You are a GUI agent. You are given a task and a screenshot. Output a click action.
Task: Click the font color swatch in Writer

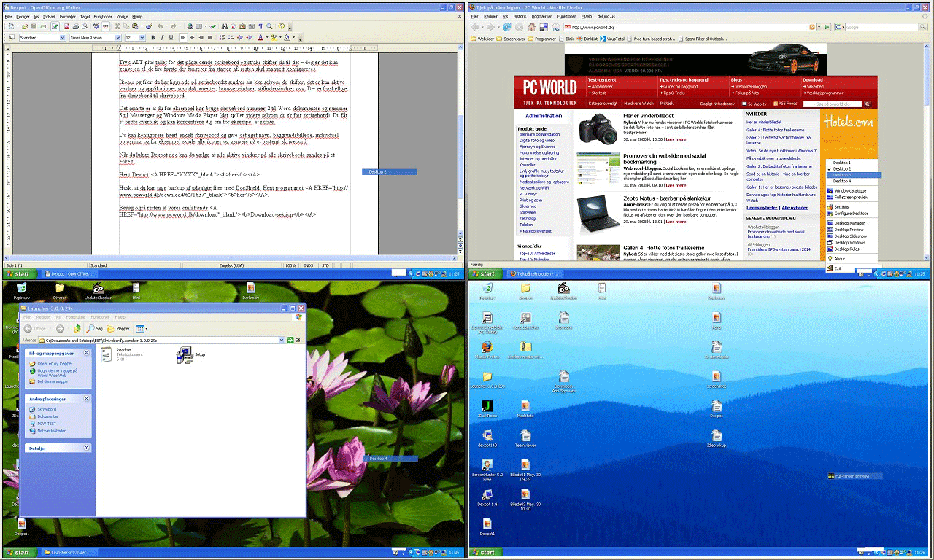coord(260,37)
